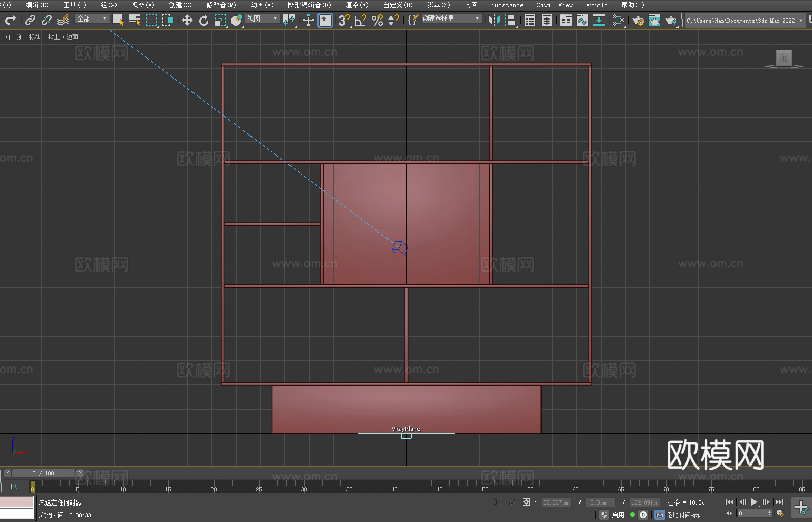Open the 修改器(M) menu
The image size is (812, 522).
pyautogui.click(x=221, y=5)
